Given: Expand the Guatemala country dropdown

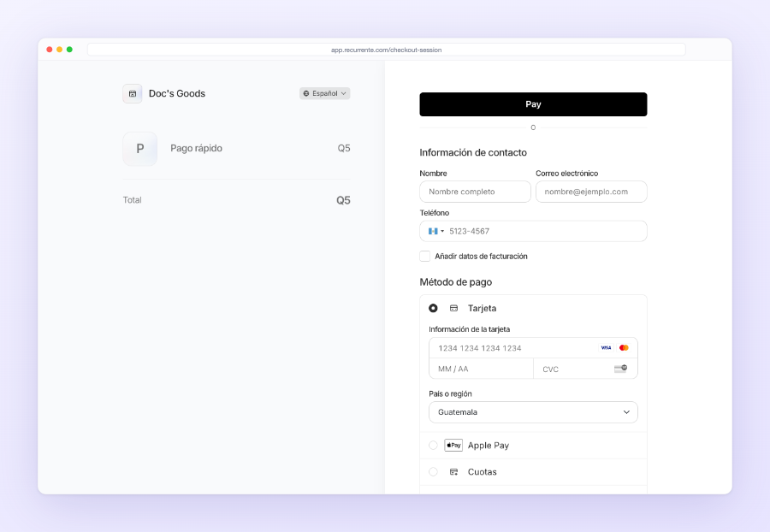Looking at the screenshot, I should (x=533, y=412).
